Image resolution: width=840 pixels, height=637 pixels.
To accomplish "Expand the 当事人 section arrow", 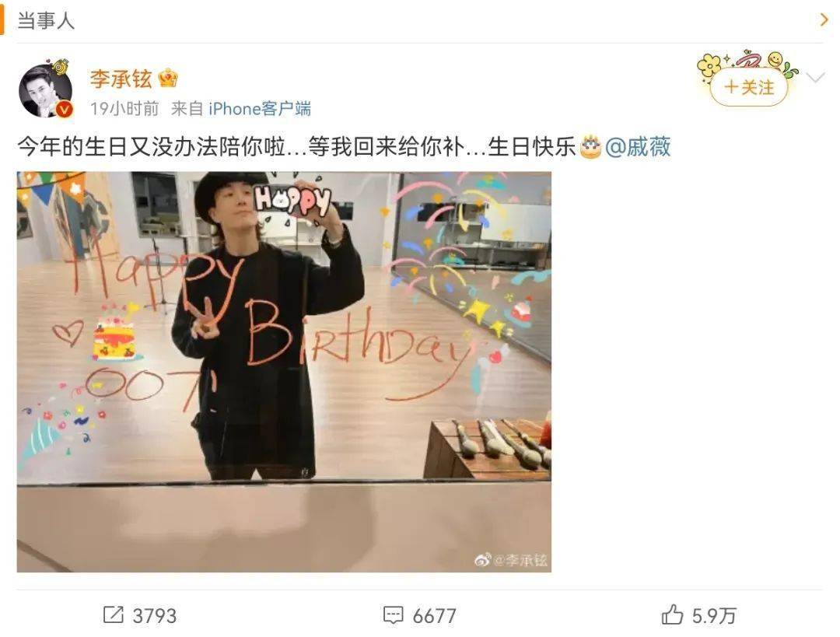I will click(x=824, y=19).
